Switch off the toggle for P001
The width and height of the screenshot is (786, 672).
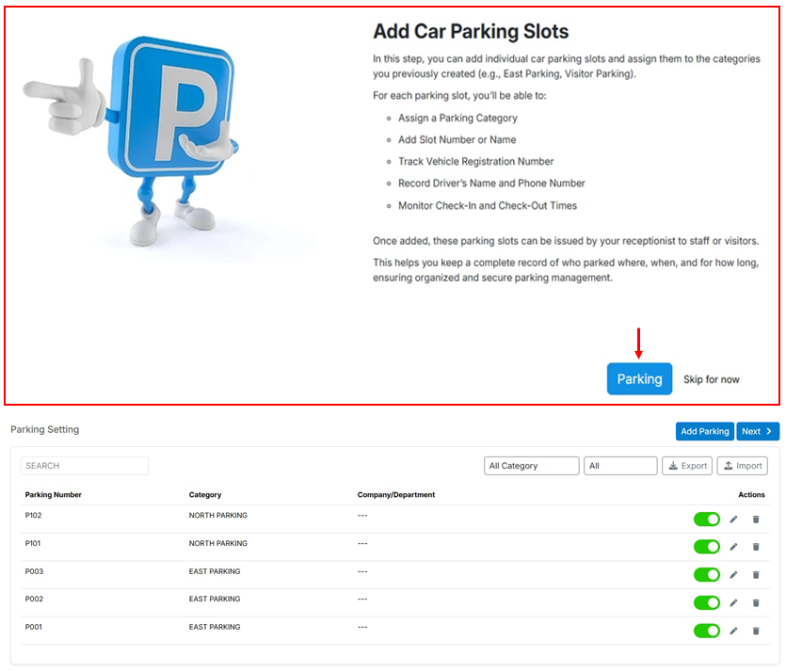tap(706, 631)
